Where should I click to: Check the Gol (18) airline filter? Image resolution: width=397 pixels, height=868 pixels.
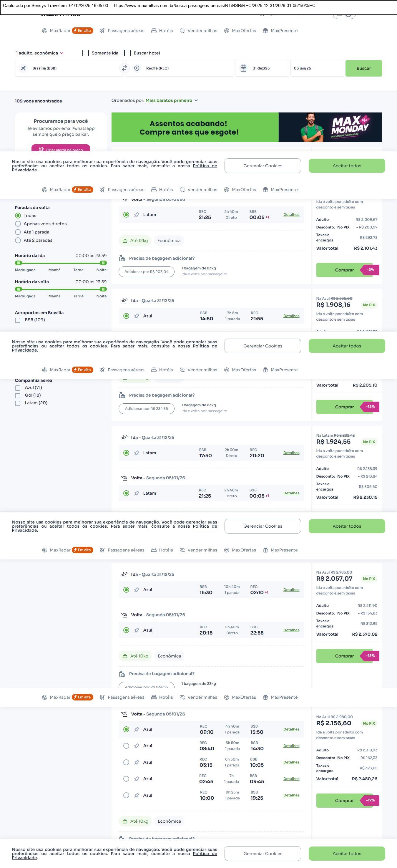[18, 395]
